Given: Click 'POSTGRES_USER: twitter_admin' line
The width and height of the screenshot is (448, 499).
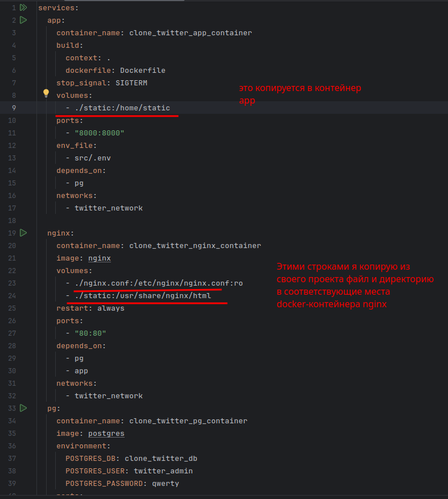Looking at the screenshot, I should point(129,471).
